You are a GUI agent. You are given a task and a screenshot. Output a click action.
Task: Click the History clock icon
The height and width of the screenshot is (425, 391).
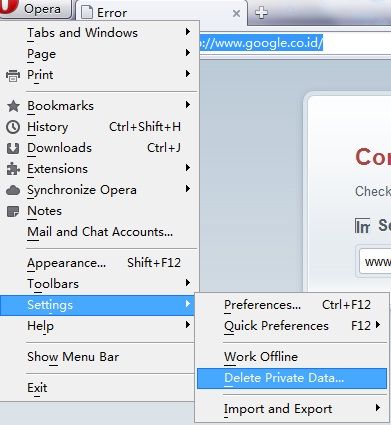point(13,127)
